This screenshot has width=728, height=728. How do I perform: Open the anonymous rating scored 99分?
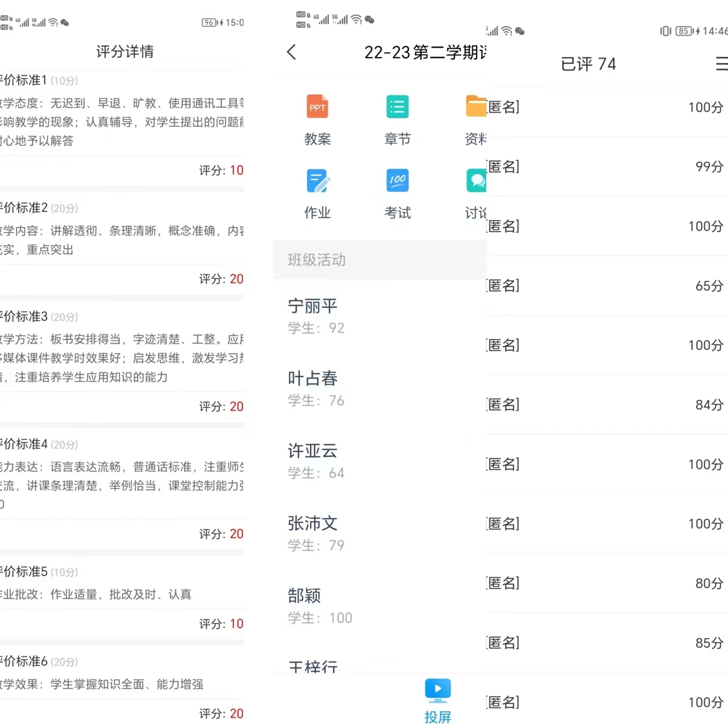(x=606, y=167)
